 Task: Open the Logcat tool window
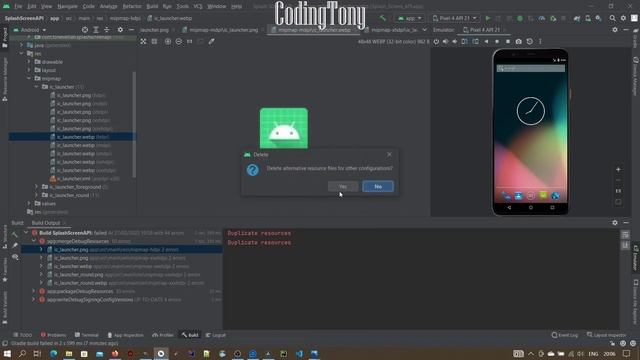[216, 335]
